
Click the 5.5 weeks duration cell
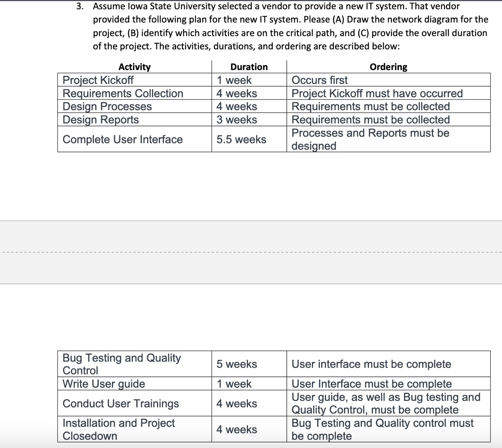241,139
